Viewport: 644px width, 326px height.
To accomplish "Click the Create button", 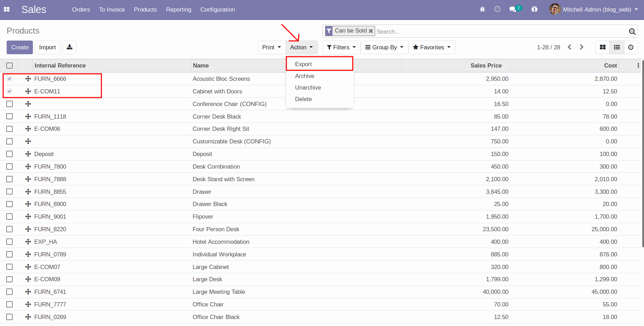I will 20,47.
